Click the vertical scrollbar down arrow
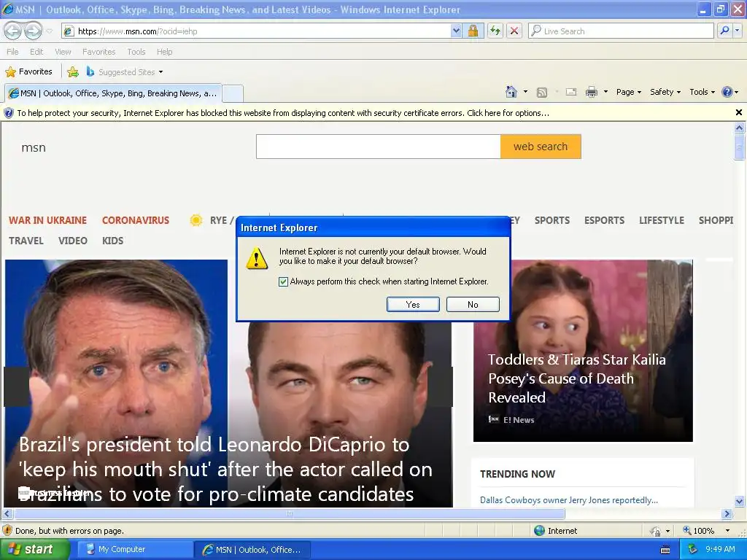The width and height of the screenshot is (747, 560). pyautogui.click(x=740, y=501)
